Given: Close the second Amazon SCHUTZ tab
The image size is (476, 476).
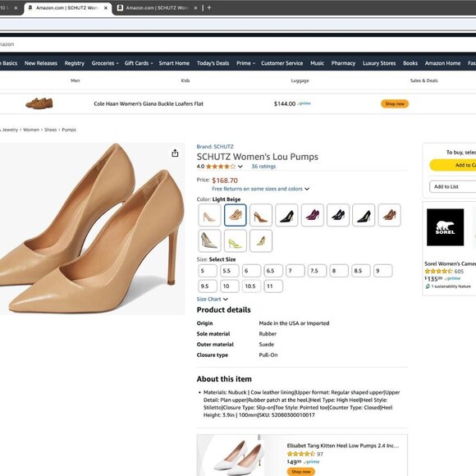Looking at the screenshot, I should tap(195, 8).
